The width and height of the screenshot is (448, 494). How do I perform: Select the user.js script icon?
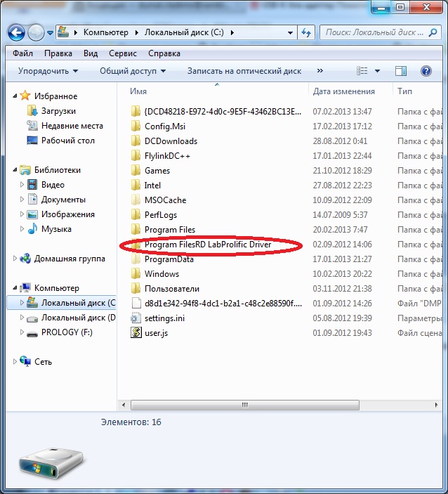136,333
